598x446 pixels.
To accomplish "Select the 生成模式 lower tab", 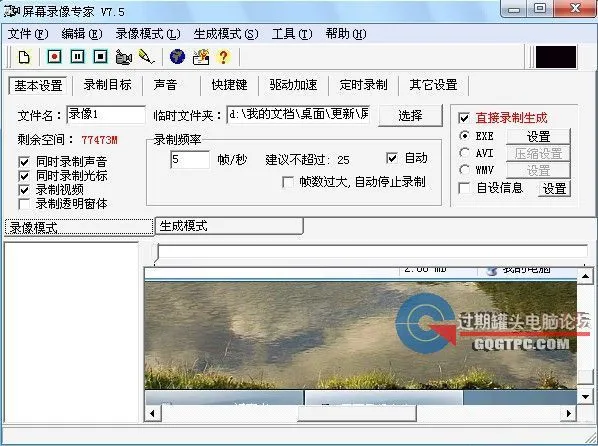I will pyautogui.click(x=229, y=226).
